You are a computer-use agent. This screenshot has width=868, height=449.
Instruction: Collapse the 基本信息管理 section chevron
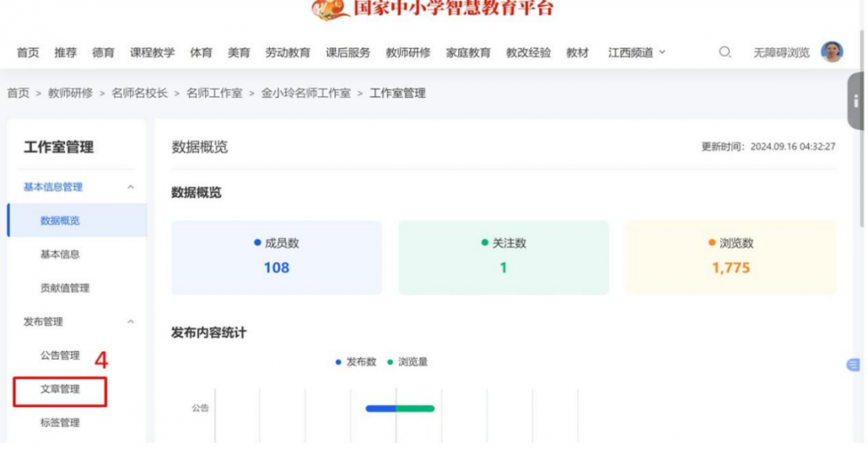(x=131, y=187)
